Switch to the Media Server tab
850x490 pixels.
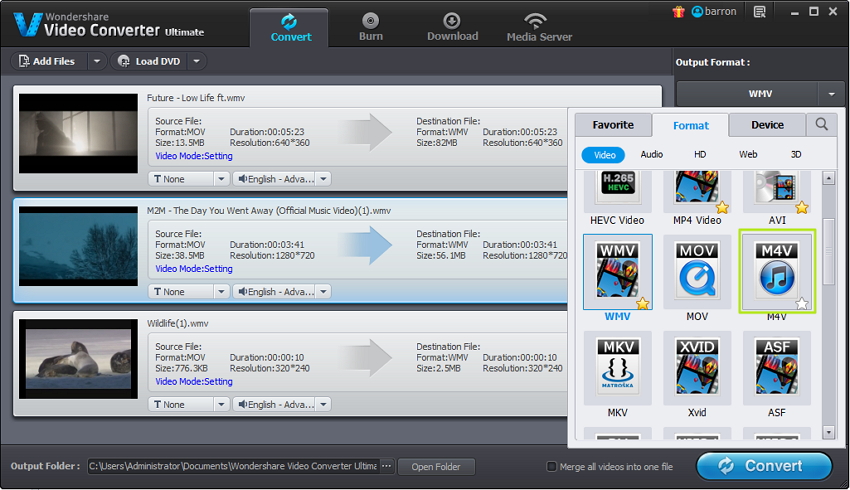539,28
